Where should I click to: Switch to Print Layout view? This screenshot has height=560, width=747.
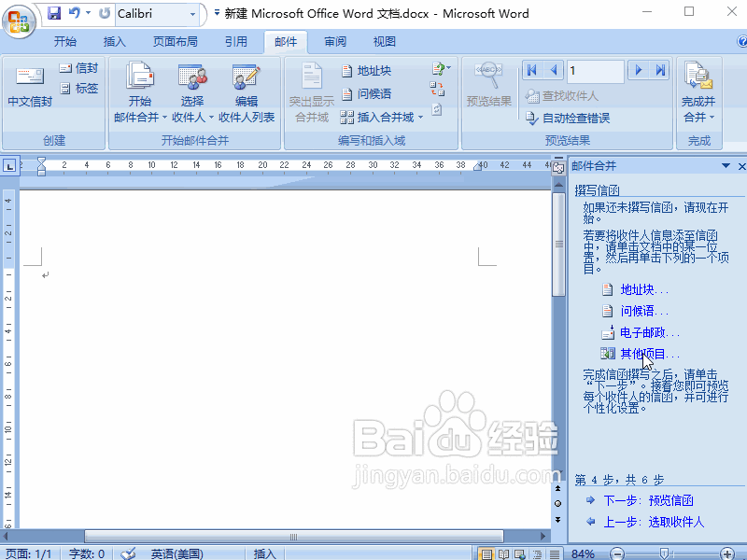pos(486,553)
